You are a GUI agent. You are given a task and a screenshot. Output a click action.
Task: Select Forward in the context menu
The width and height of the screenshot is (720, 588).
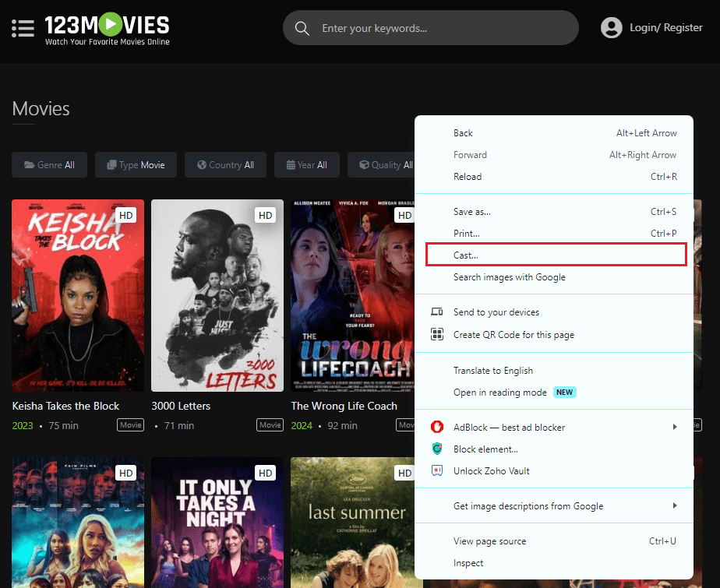554,155
